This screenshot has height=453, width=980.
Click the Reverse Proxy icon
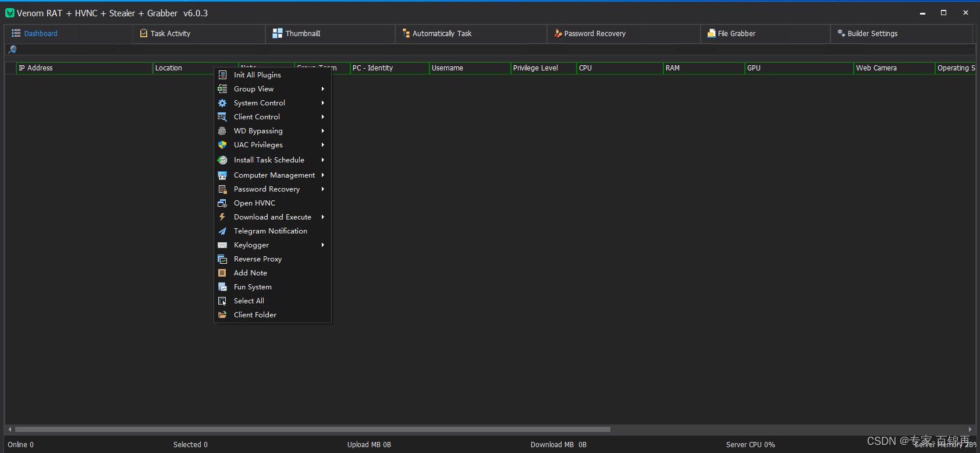pos(222,259)
